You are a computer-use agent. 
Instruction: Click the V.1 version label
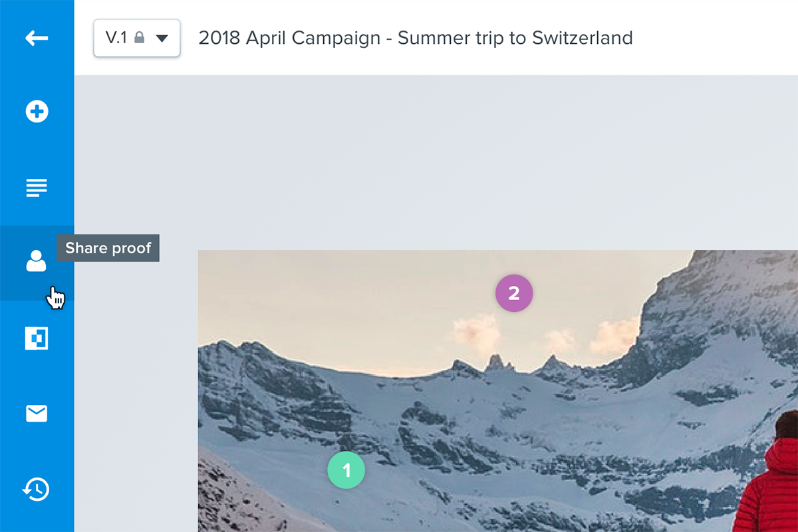point(116,38)
